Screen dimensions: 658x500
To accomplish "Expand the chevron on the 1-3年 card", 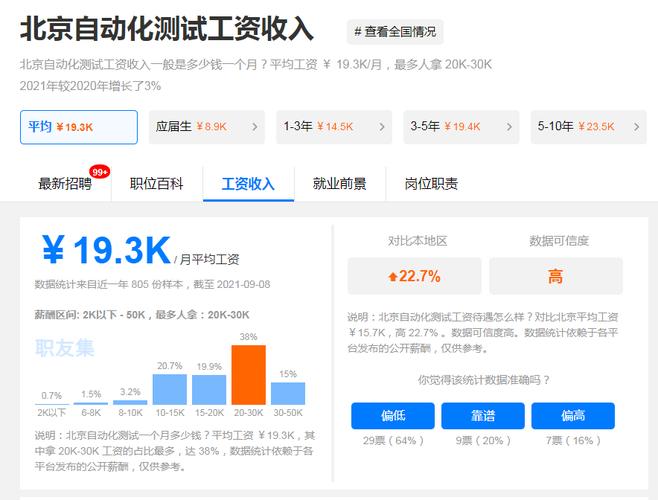I will pyautogui.click(x=381, y=127).
